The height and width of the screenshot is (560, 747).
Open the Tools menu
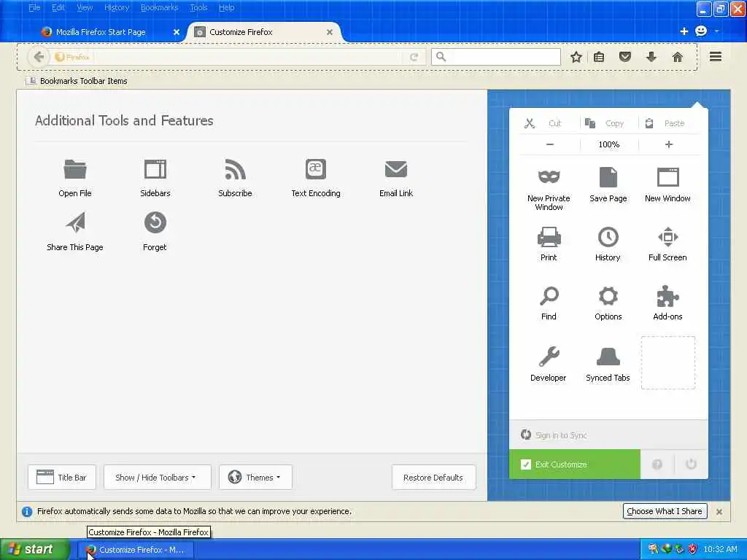(198, 7)
